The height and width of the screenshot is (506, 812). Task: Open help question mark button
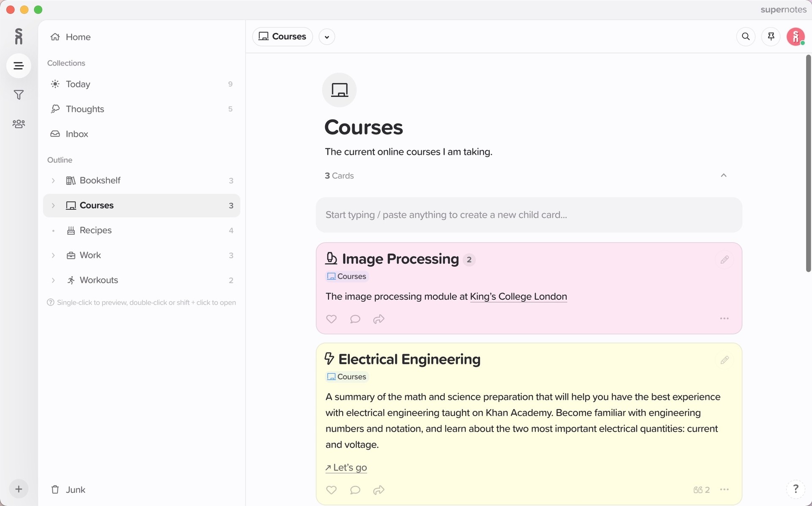796,489
